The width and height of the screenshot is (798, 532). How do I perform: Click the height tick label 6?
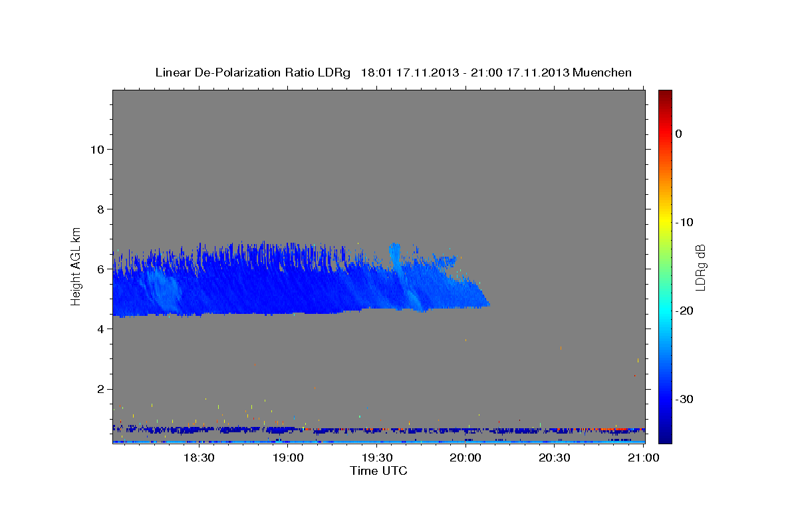[x=100, y=269]
